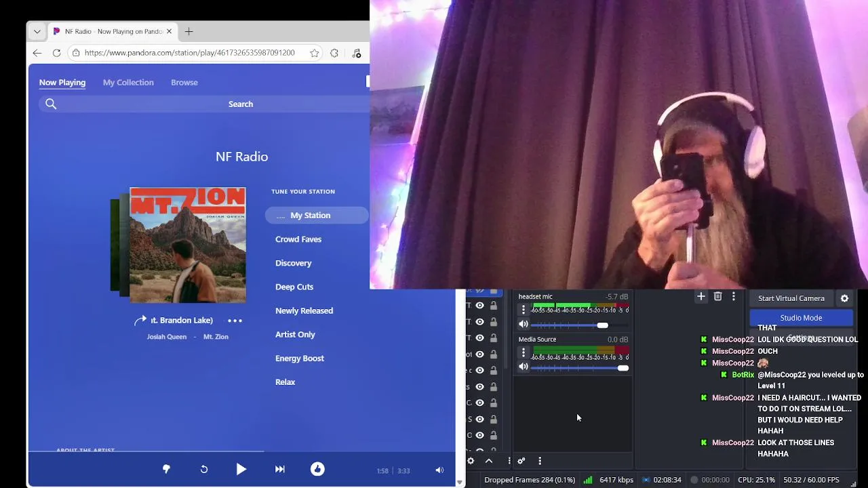The height and width of the screenshot is (488, 868).
Task: Mute the headset mic in OBS mixer
Action: pos(523,325)
